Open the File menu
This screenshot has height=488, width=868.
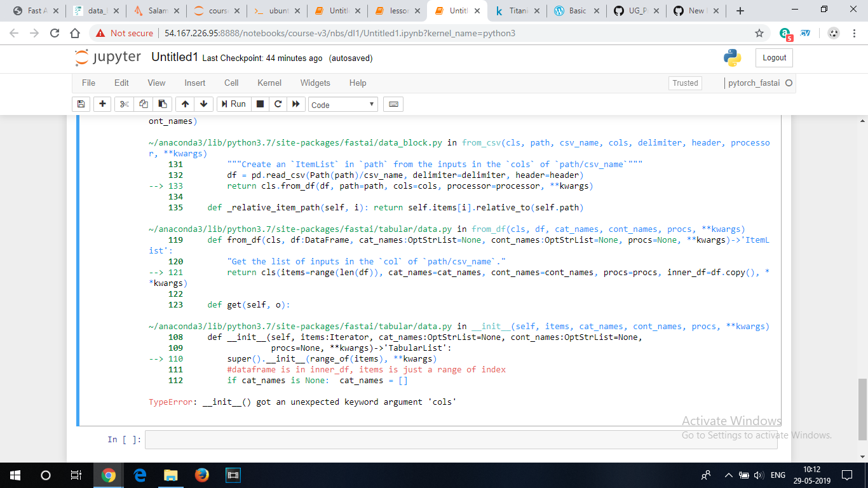(89, 83)
